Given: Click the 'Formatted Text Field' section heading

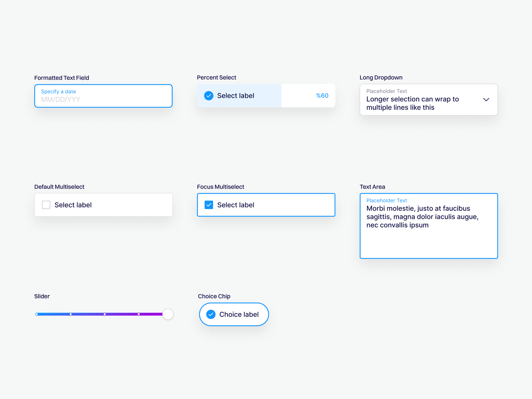Looking at the screenshot, I should click(x=62, y=77).
